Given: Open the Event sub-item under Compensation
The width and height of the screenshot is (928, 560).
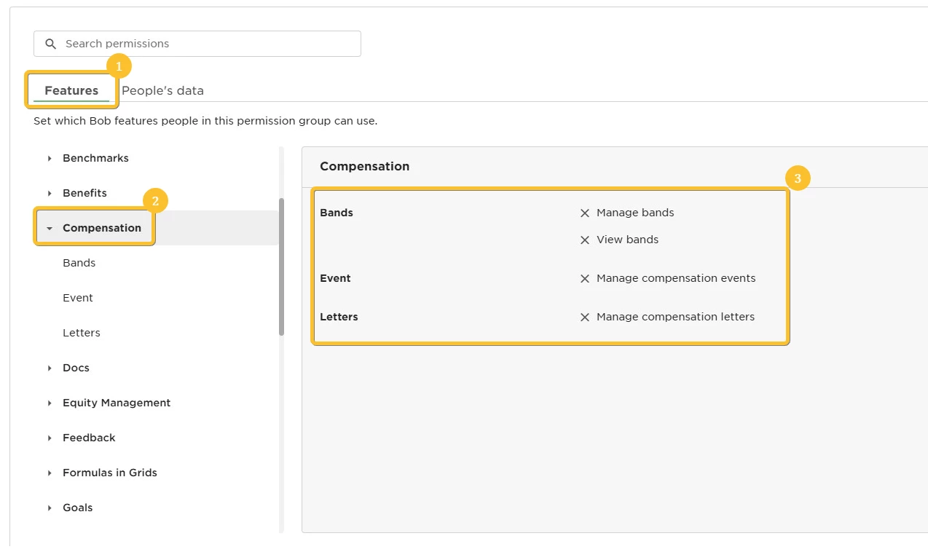Looking at the screenshot, I should coord(78,298).
